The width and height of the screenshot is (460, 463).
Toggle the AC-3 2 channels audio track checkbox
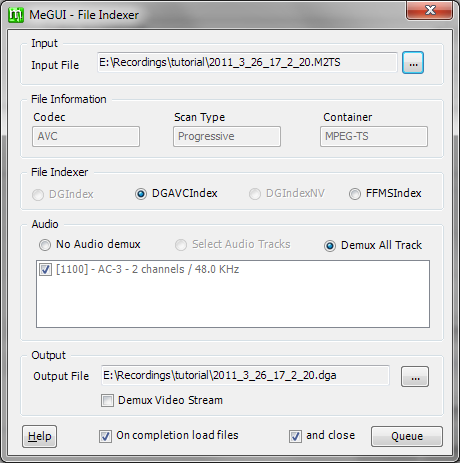[x=45, y=269]
